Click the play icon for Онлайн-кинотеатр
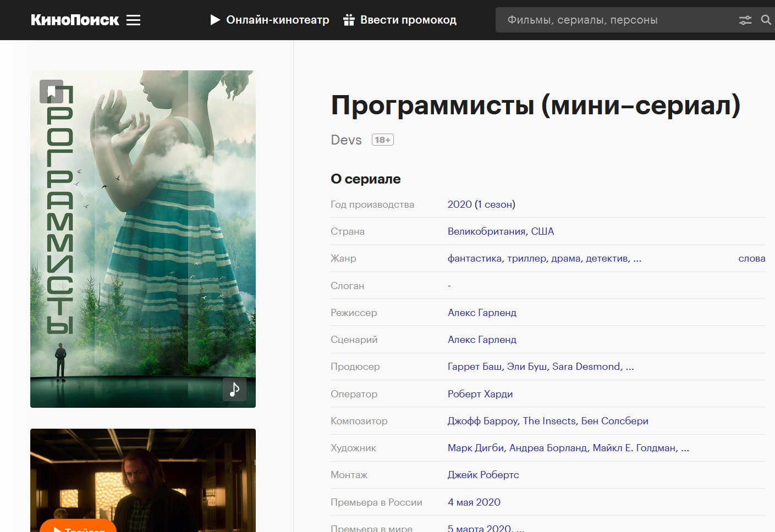Viewport: 775px width, 532px height. 215,20
